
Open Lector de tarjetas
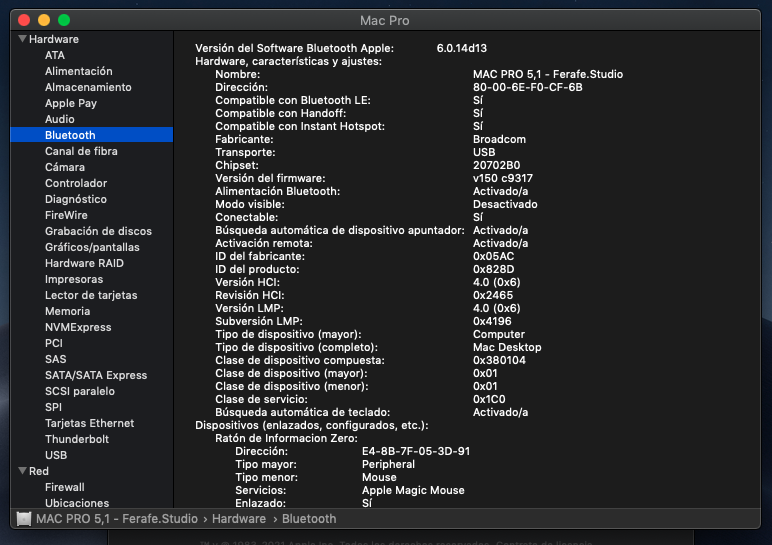[x=92, y=295]
